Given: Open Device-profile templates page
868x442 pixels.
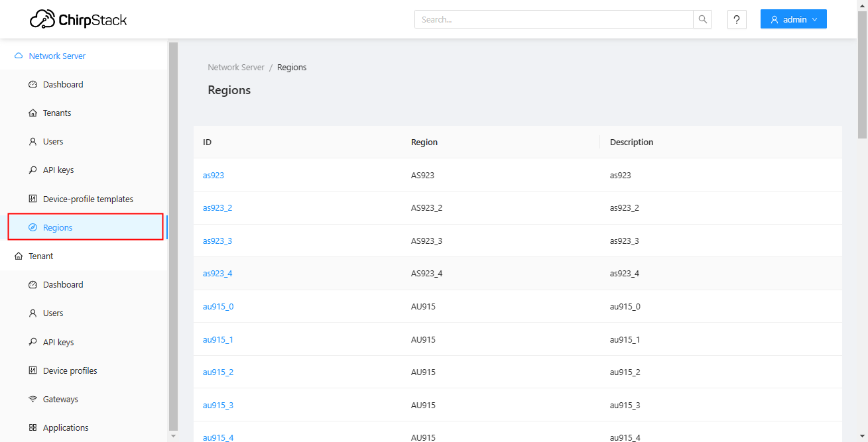Looking at the screenshot, I should pyautogui.click(x=88, y=199).
